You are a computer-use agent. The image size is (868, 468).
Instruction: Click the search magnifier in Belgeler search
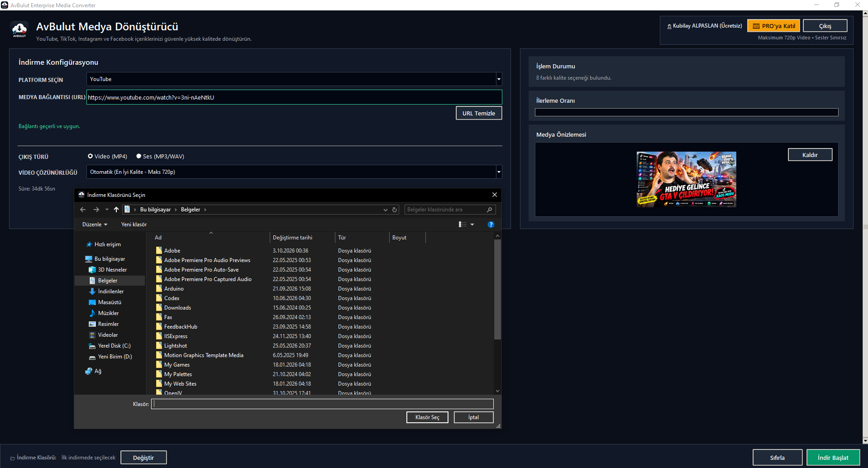coord(489,210)
